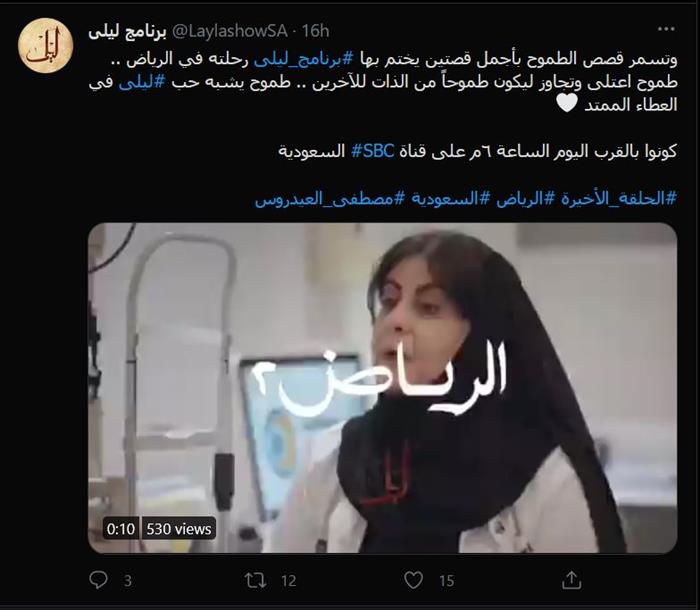
Task: Click the 0:10 video duration badge
Action: [121, 529]
